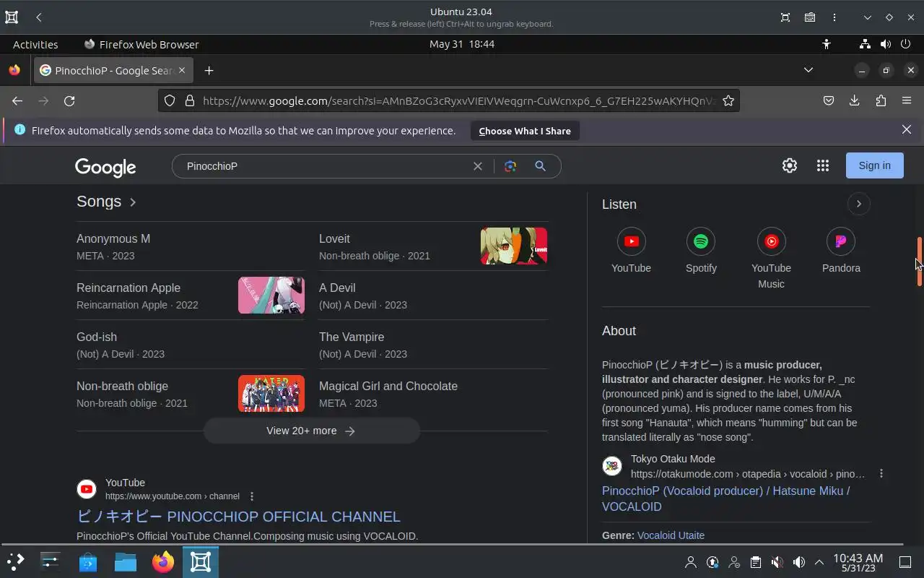Toggle muted audio icon in system tray

777,562
